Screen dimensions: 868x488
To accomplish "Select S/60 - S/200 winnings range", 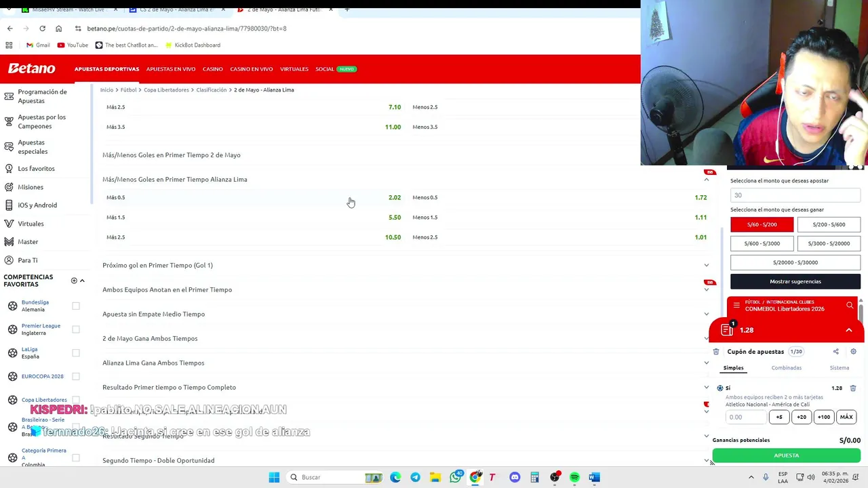I will [x=762, y=224].
